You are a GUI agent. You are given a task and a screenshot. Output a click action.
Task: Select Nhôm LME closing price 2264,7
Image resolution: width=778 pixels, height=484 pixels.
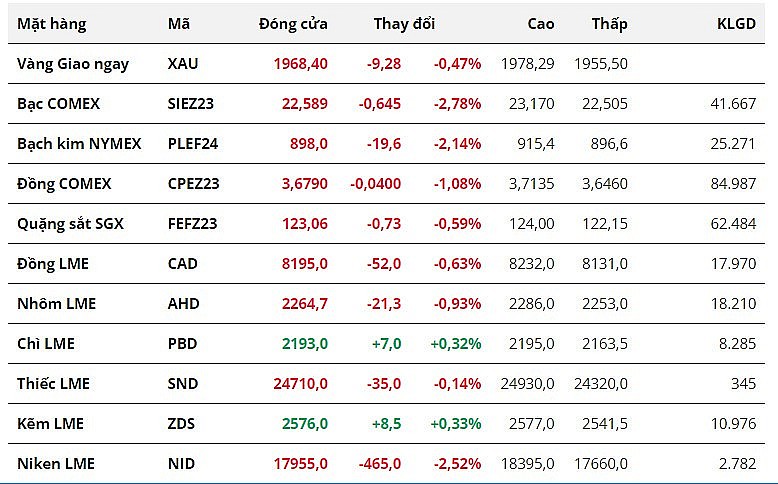(300, 304)
